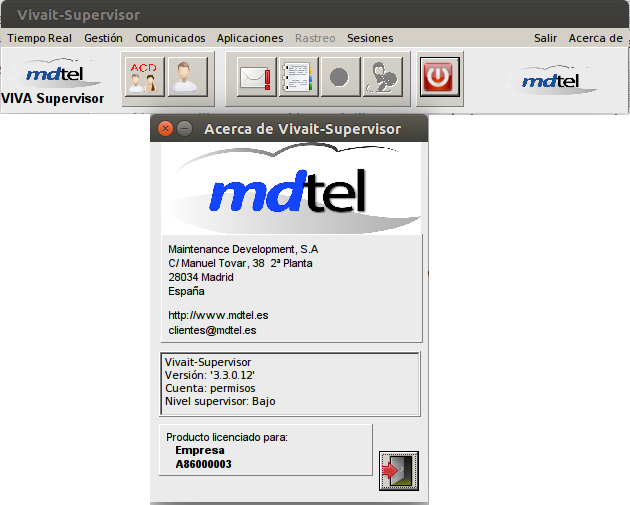Image resolution: width=630 pixels, height=505 pixels.
Task: Click the clientes@mdtel.es email text
Action: click(x=212, y=330)
